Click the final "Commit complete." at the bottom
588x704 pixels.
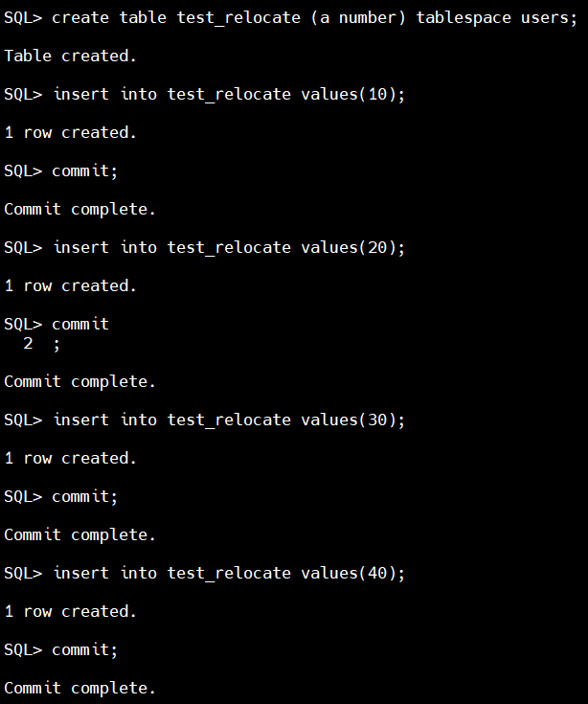click(79, 688)
